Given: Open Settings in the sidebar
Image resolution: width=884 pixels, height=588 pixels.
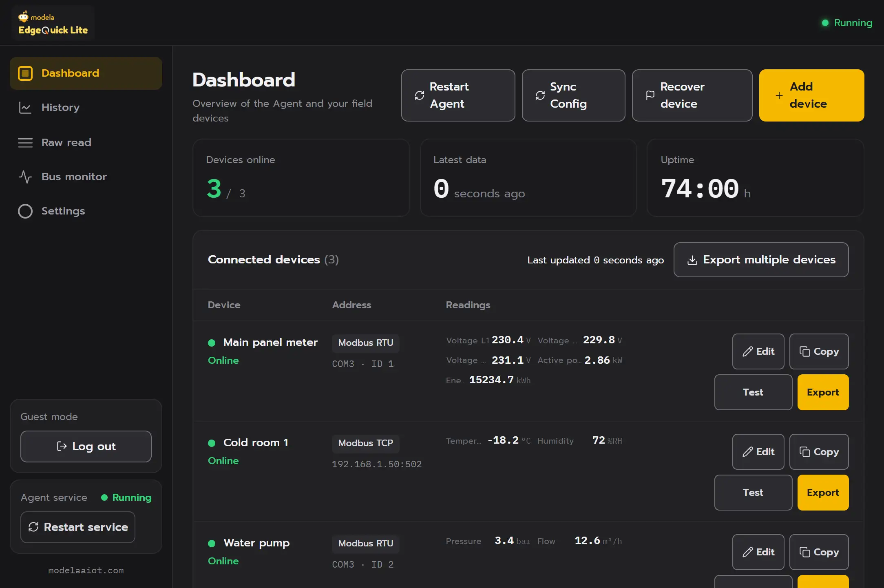Looking at the screenshot, I should click(x=86, y=211).
